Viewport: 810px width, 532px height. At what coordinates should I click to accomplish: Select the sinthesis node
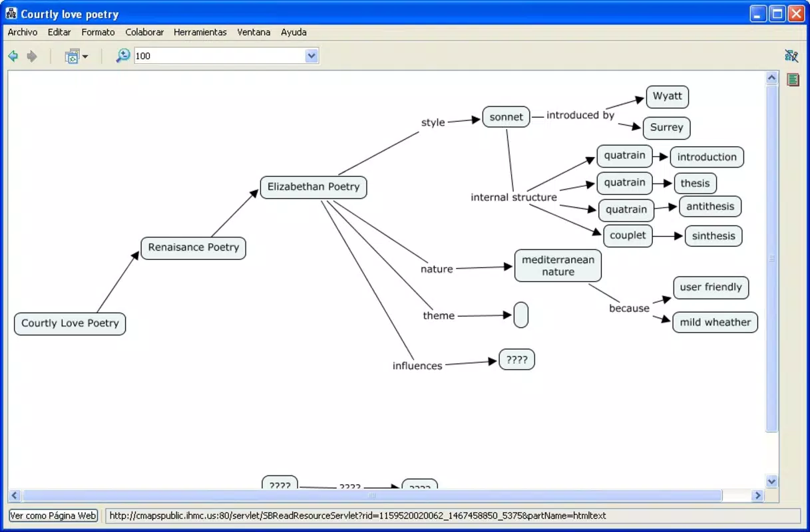point(713,236)
